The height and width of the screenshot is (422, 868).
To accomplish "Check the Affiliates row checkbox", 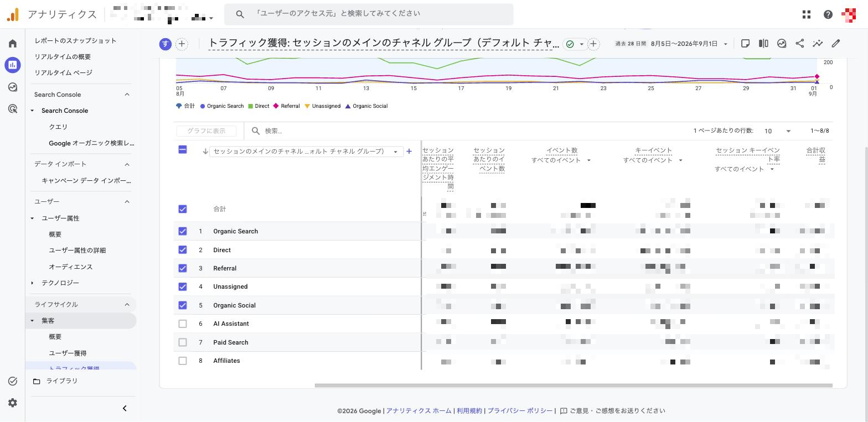I will pos(183,361).
